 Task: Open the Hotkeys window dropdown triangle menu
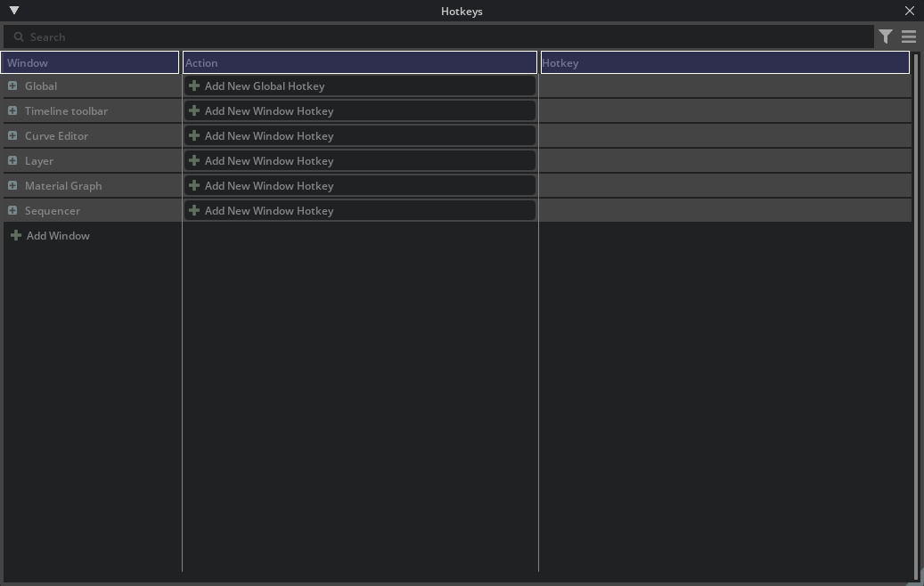14,11
